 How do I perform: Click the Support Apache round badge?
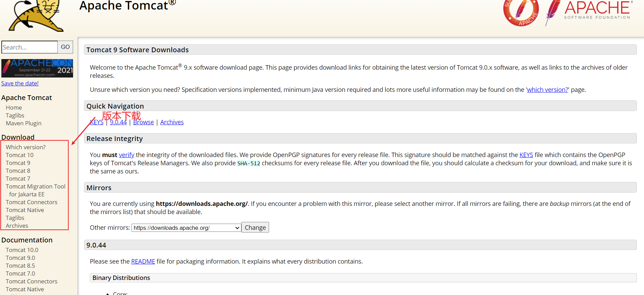point(521,13)
